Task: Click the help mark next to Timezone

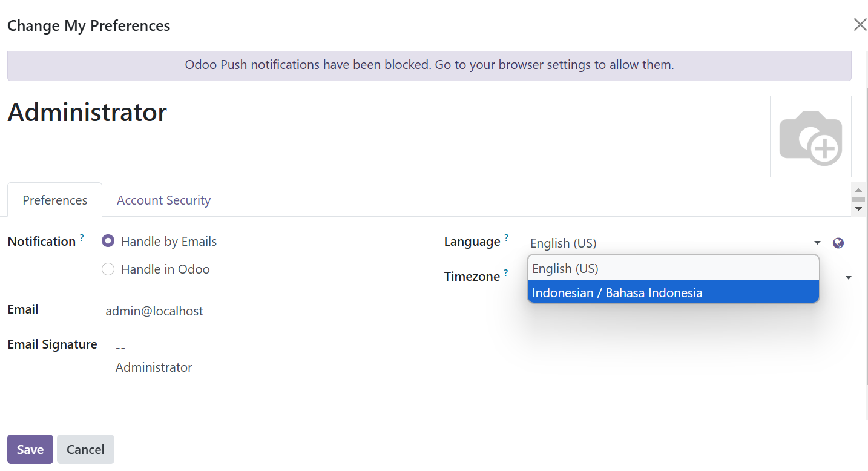Action: pos(506,272)
